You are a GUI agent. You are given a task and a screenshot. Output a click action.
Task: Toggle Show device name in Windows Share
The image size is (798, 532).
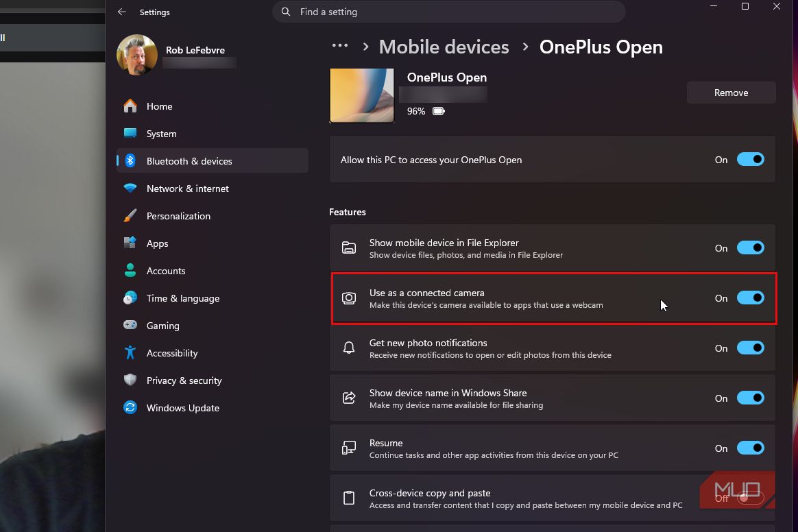(x=751, y=398)
